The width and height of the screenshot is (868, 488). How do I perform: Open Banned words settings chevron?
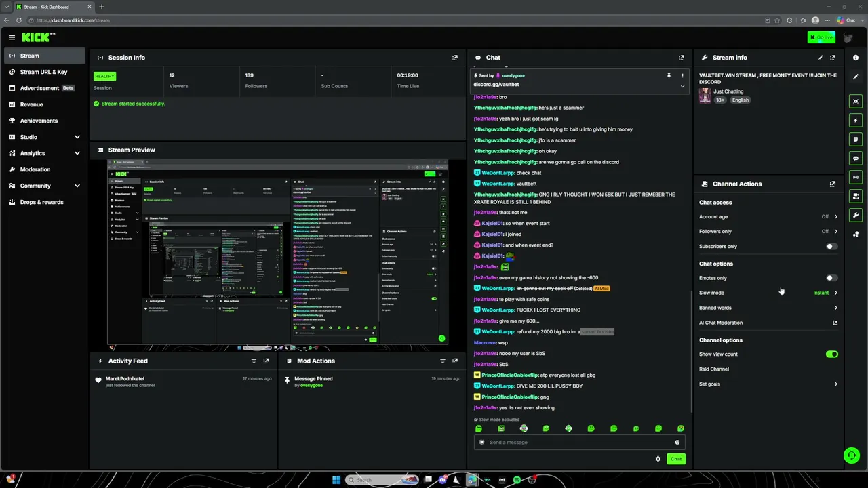[x=835, y=308]
